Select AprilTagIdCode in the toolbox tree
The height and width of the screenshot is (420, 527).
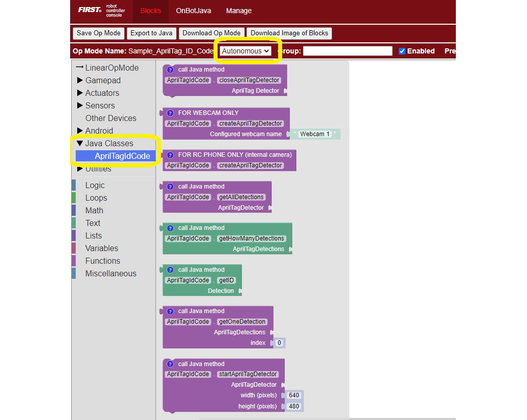(122, 156)
